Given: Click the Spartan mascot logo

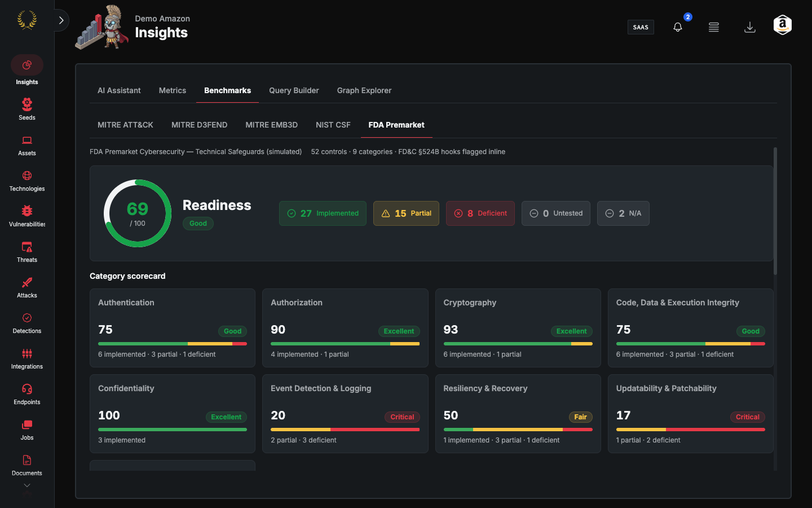Looking at the screenshot, I should pos(102,27).
